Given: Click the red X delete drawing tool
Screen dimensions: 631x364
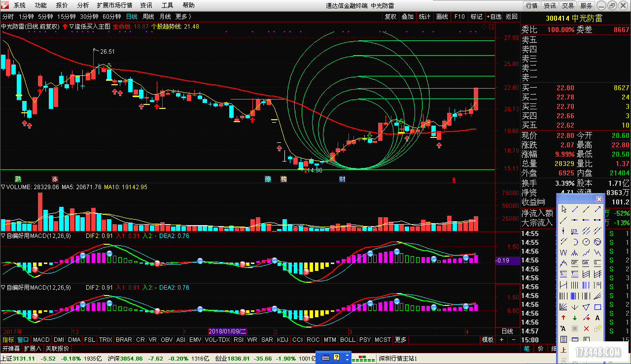Looking at the screenshot, I should click(586, 329).
